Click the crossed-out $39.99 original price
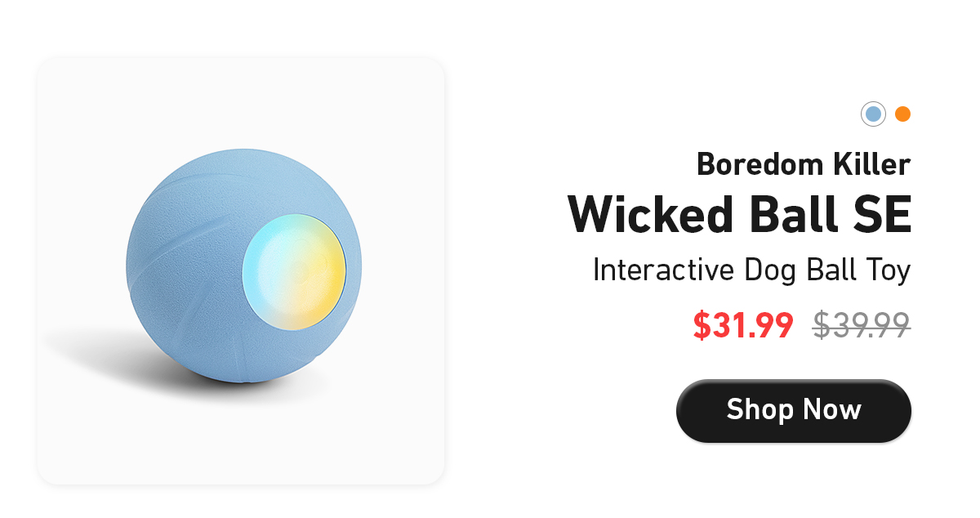This screenshot has height=518, width=980. tap(862, 326)
